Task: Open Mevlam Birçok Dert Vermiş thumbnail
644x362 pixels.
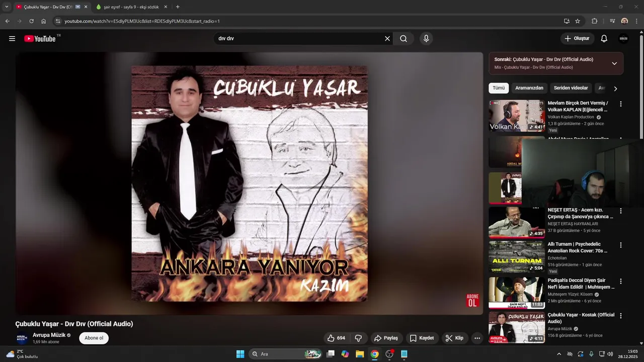Action: pyautogui.click(x=517, y=116)
